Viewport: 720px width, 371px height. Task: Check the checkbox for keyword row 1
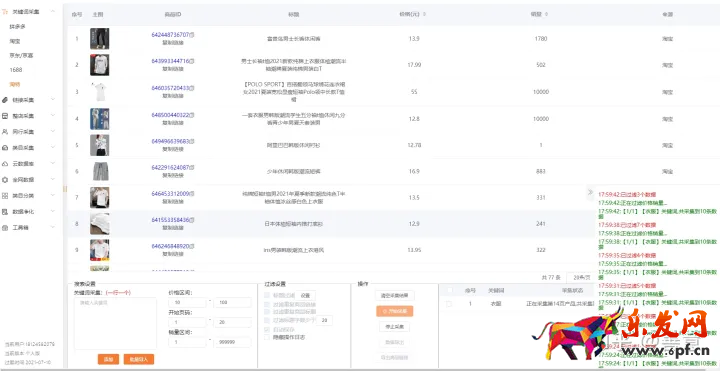[449, 304]
